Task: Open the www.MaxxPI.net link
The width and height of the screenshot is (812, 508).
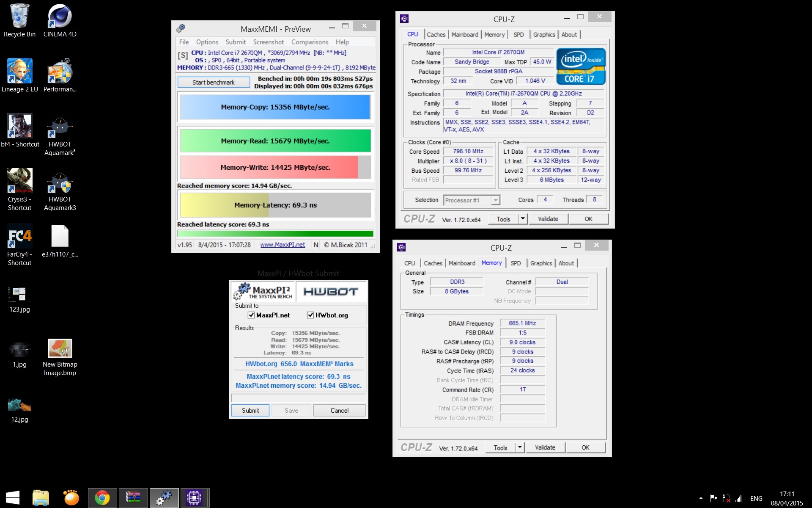Action: click(x=283, y=245)
